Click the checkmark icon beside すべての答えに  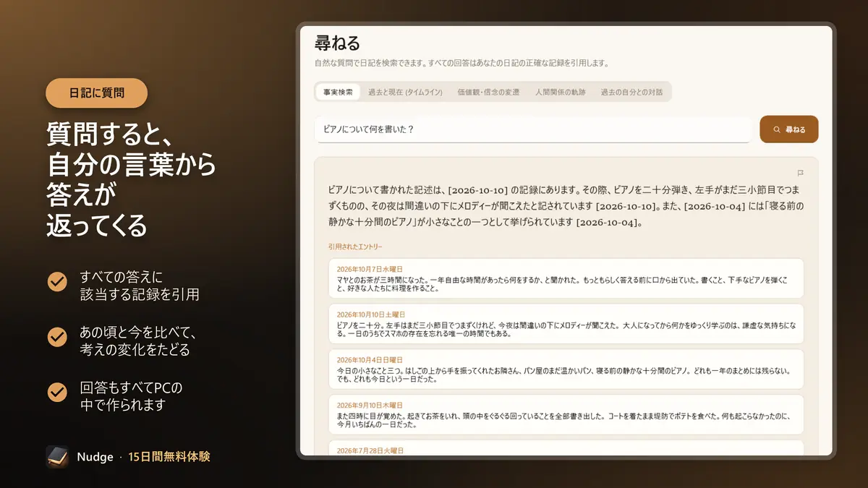[x=57, y=281]
